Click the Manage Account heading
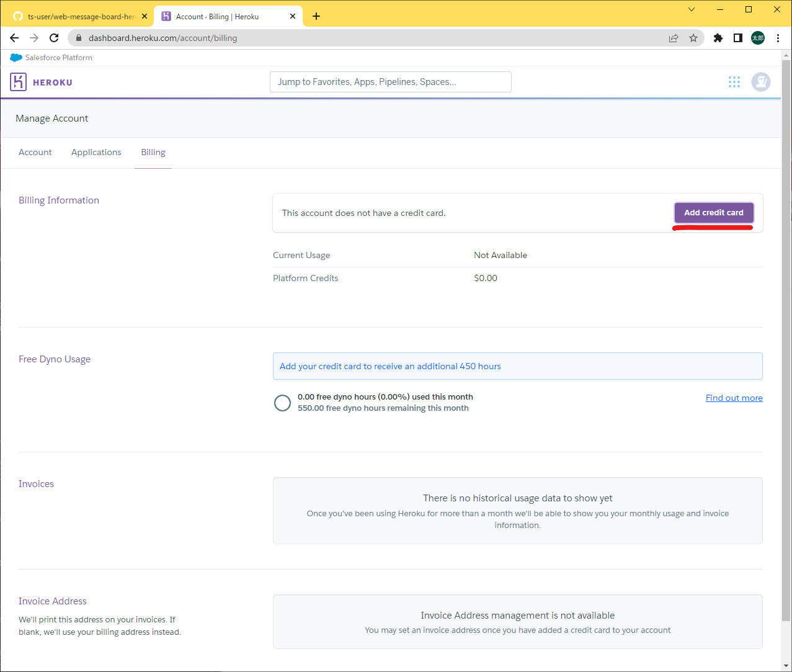Screen dimensions: 792x672 click(x=52, y=119)
